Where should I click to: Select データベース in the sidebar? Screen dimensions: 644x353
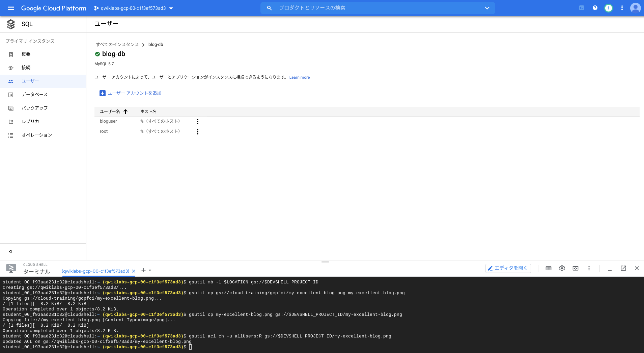[34, 95]
